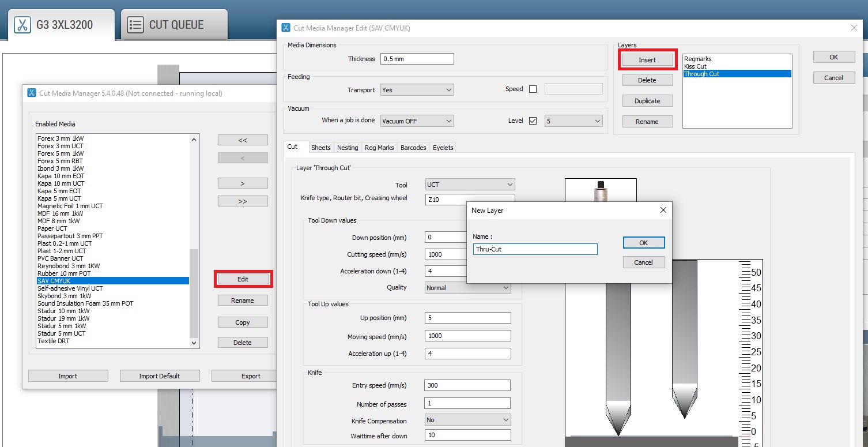The height and width of the screenshot is (447, 868).
Task: Select the Regmarks layer
Action: pyautogui.click(x=737, y=59)
